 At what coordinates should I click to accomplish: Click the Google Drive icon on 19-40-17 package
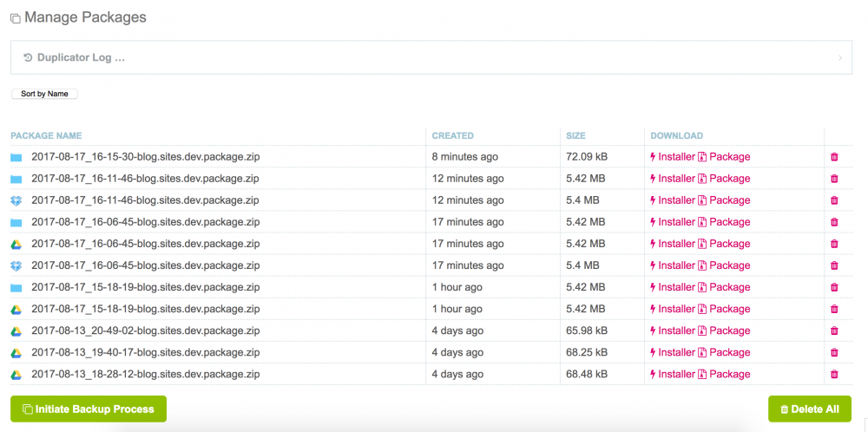(x=16, y=353)
